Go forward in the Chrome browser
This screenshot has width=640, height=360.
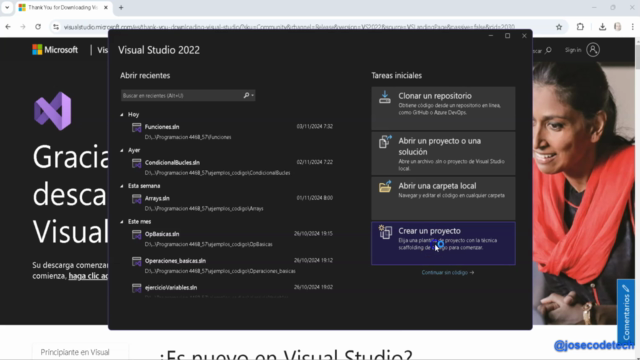pyautogui.click(x=23, y=27)
